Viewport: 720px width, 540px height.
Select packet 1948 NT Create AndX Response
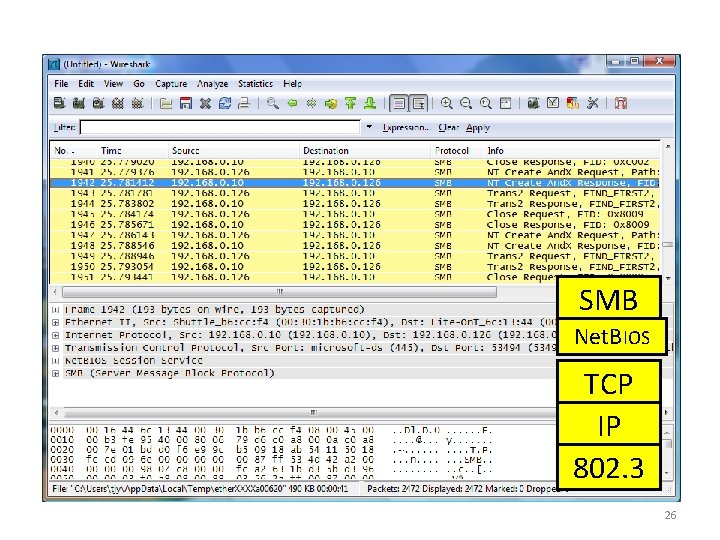(355, 246)
